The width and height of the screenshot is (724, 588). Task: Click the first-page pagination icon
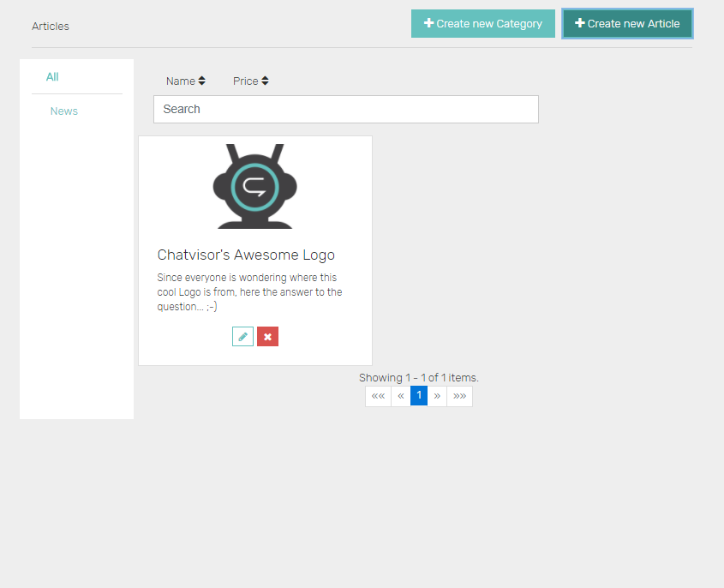coord(378,395)
